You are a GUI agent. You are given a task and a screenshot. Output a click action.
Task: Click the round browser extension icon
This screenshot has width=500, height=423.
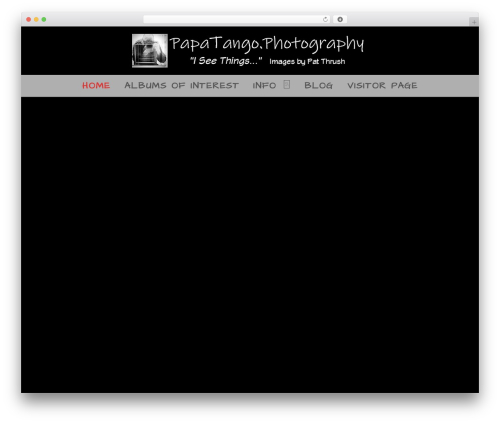[x=340, y=20]
